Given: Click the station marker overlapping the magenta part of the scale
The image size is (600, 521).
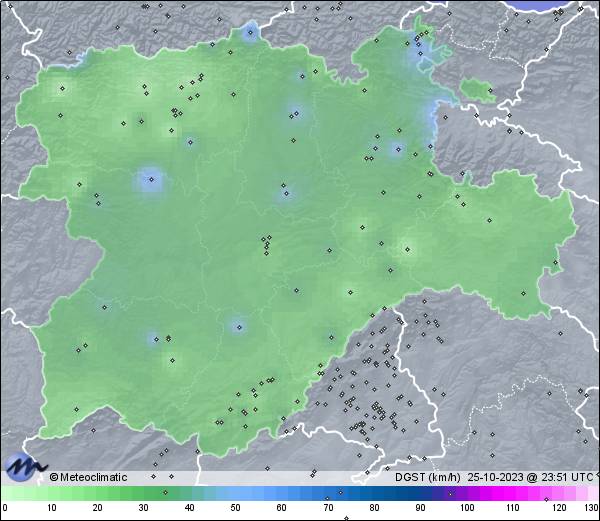Looking at the screenshot, I should [x=546, y=499].
